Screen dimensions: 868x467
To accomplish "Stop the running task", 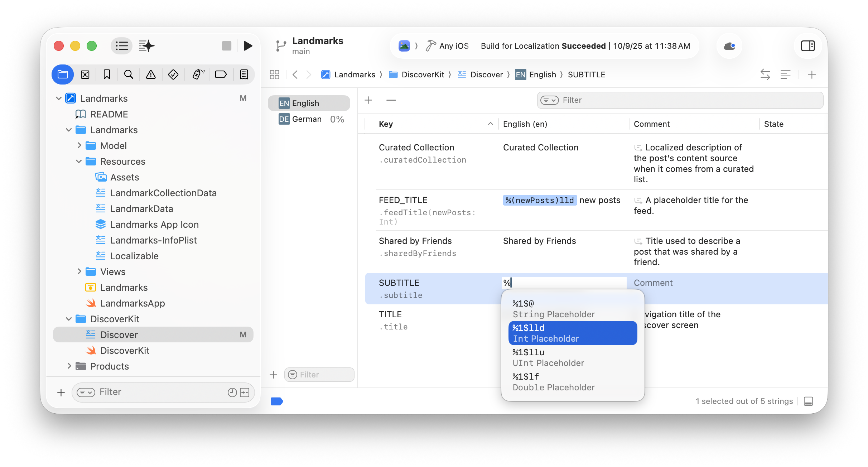I will tap(227, 46).
